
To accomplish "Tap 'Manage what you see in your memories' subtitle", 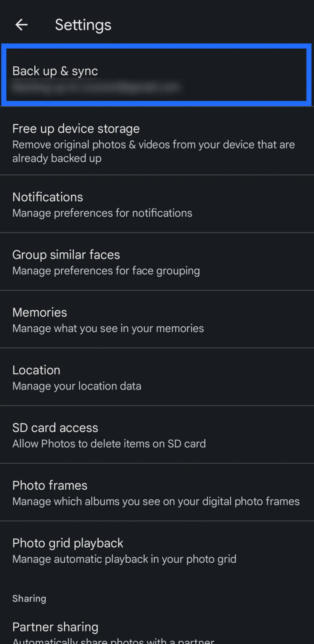I will [x=108, y=328].
